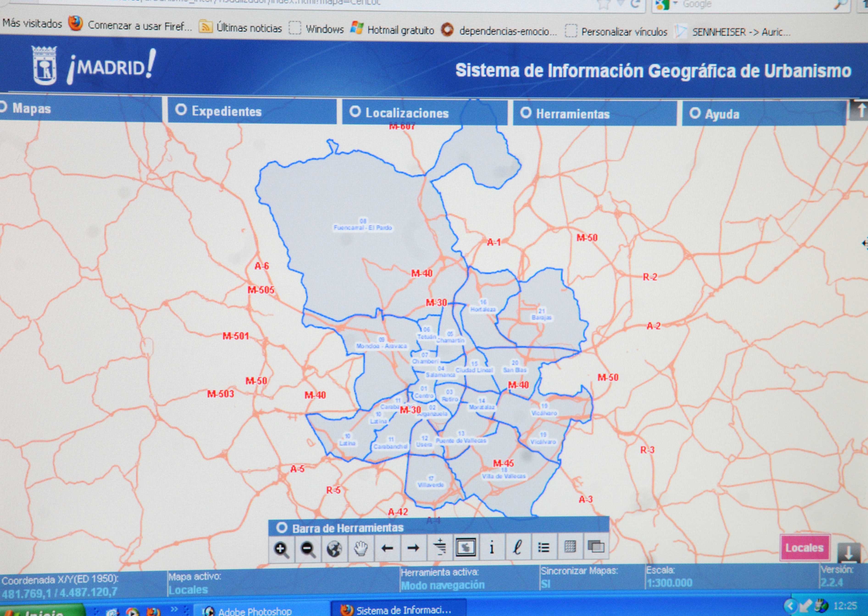
Task: Collapse header with up arrow button
Action: click(860, 111)
